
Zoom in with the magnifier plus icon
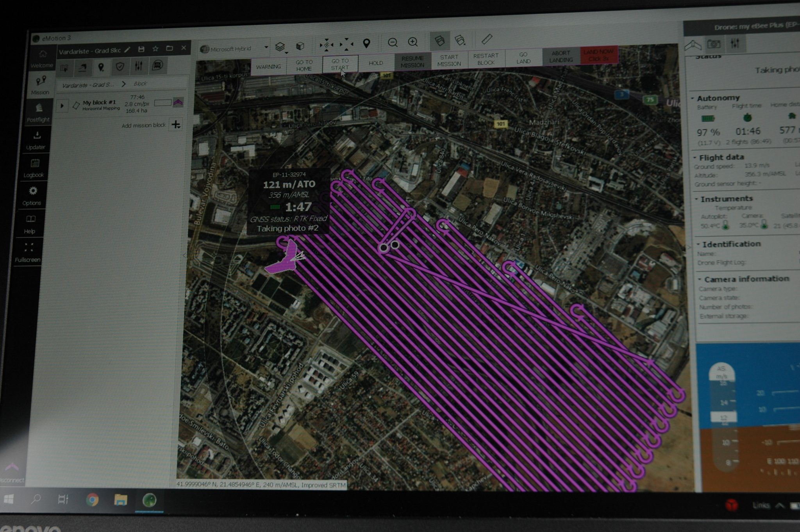pyautogui.click(x=413, y=42)
